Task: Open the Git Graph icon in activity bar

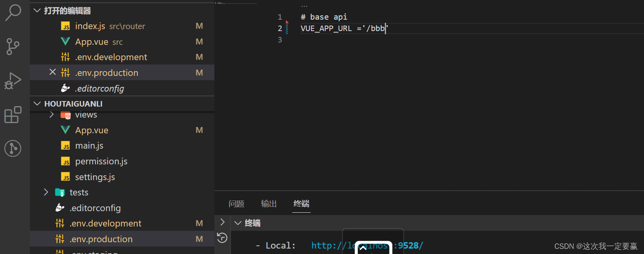Action: coord(13,149)
